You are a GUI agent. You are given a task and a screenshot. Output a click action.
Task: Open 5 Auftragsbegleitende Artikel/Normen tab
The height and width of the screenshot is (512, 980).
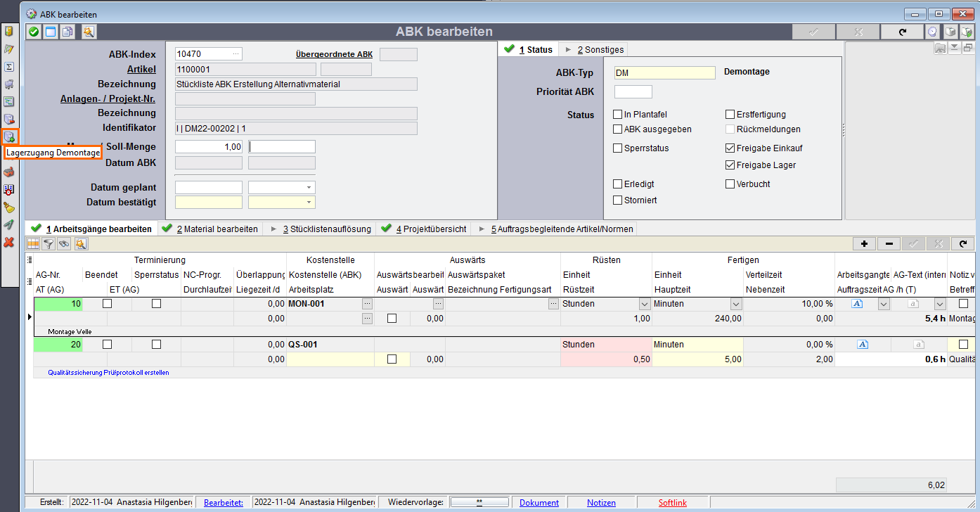click(x=555, y=229)
